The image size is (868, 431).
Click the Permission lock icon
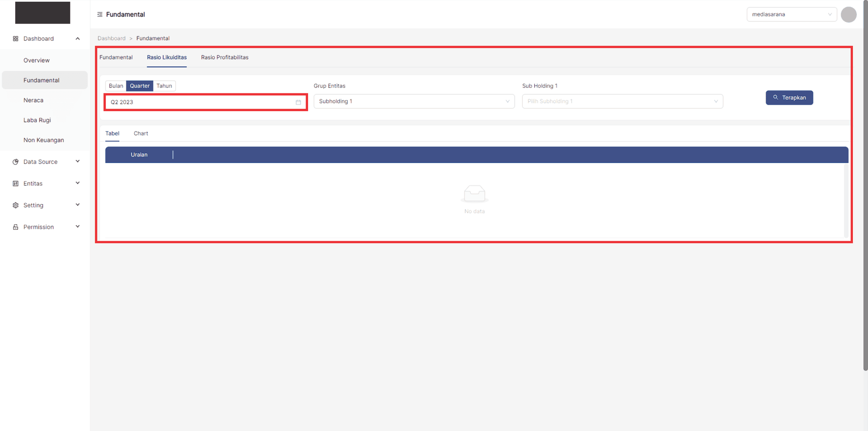pyautogui.click(x=16, y=227)
